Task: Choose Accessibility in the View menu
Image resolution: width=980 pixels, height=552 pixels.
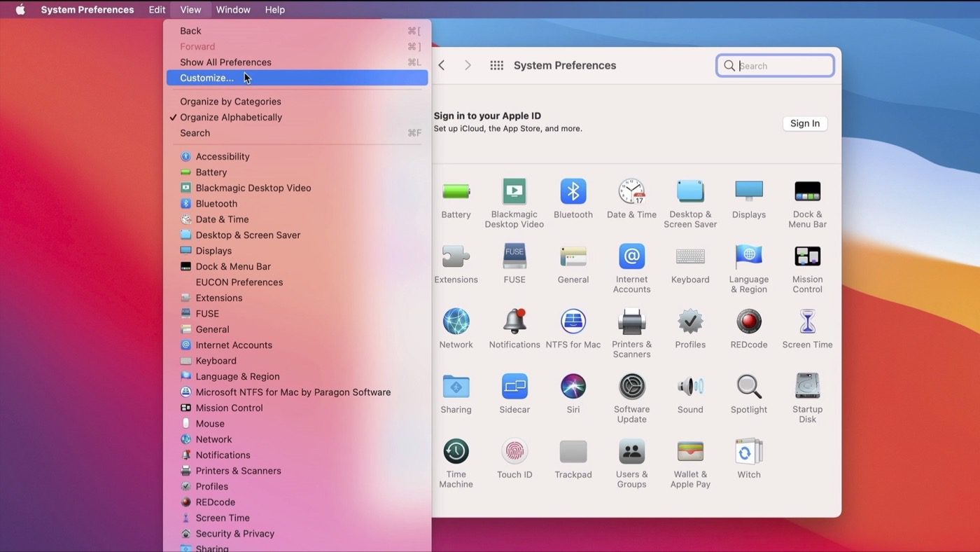Action: point(297,156)
